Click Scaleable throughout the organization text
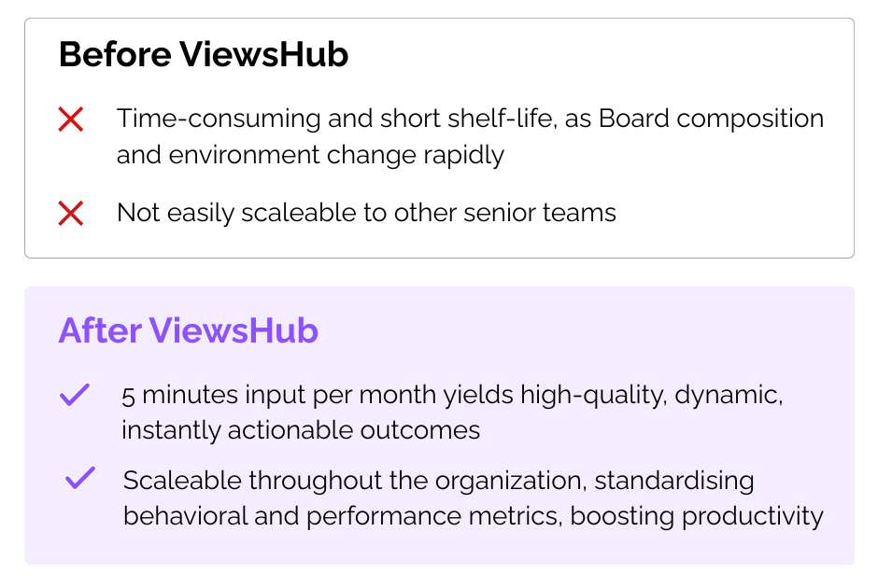Viewport: 878px width, 588px height. pos(354,481)
